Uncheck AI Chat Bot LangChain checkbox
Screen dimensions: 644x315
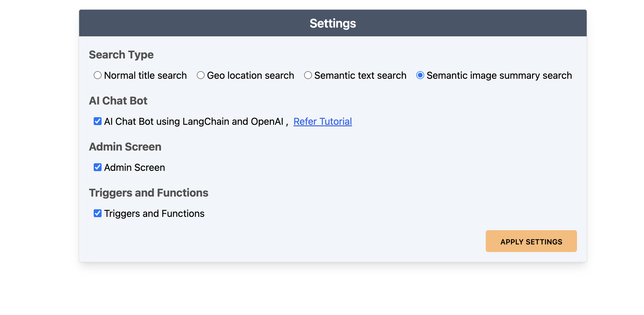(97, 121)
